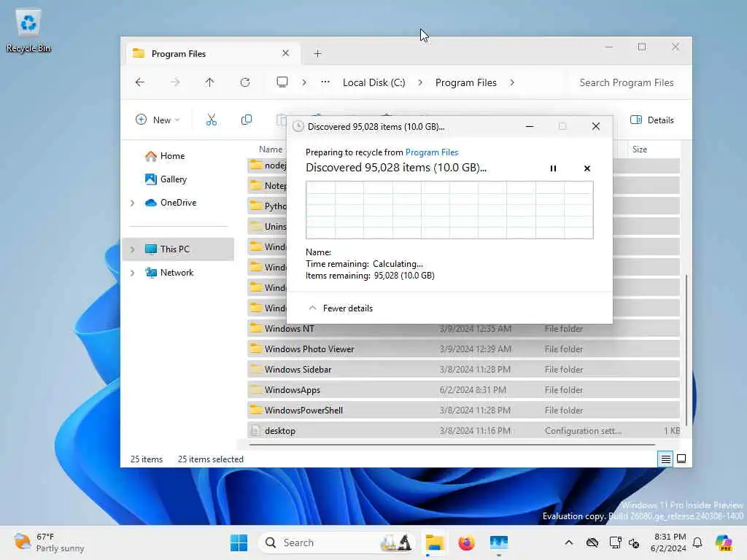Open the New dropdown menu

pos(158,120)
